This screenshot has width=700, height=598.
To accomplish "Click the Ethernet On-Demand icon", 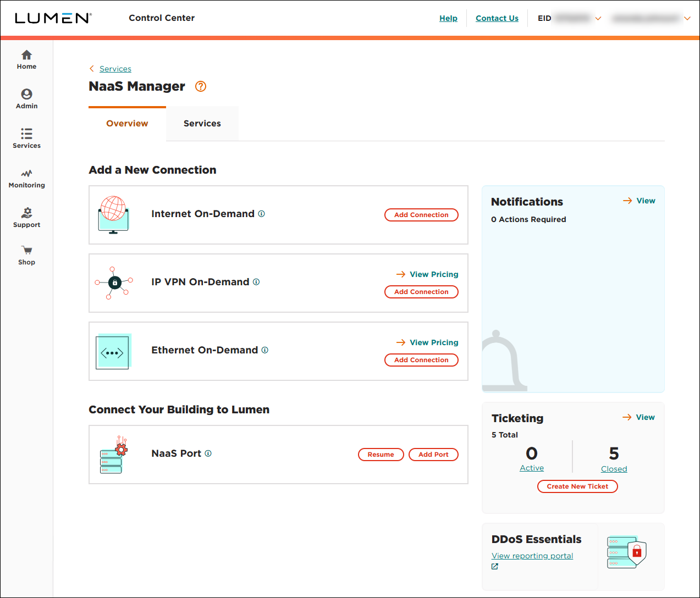I will point(113,351).
